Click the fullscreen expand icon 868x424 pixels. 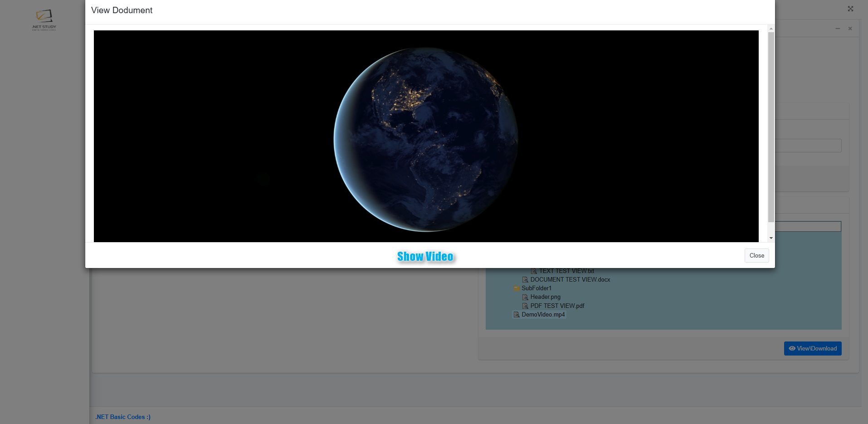tap(850, 9)
